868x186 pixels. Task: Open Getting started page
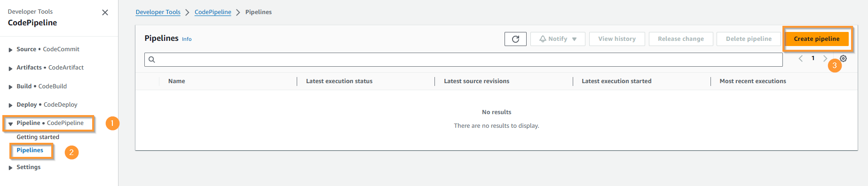tap(38, 137)
